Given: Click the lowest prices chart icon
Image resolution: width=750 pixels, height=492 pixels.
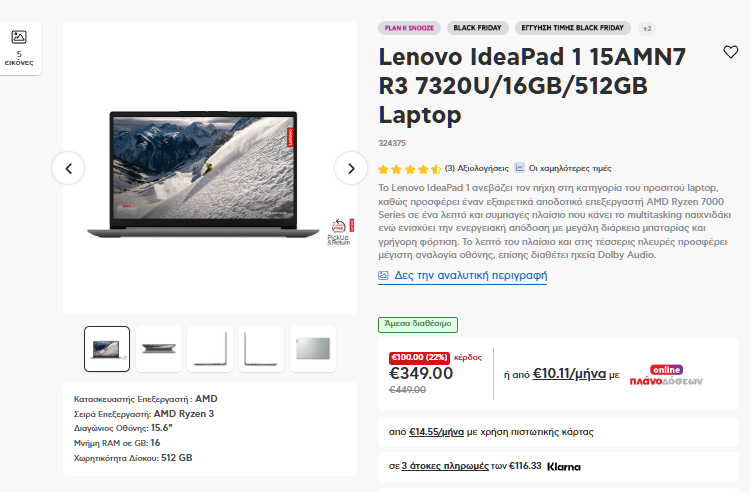Looking at the screenshot, I should click(519, 168).
